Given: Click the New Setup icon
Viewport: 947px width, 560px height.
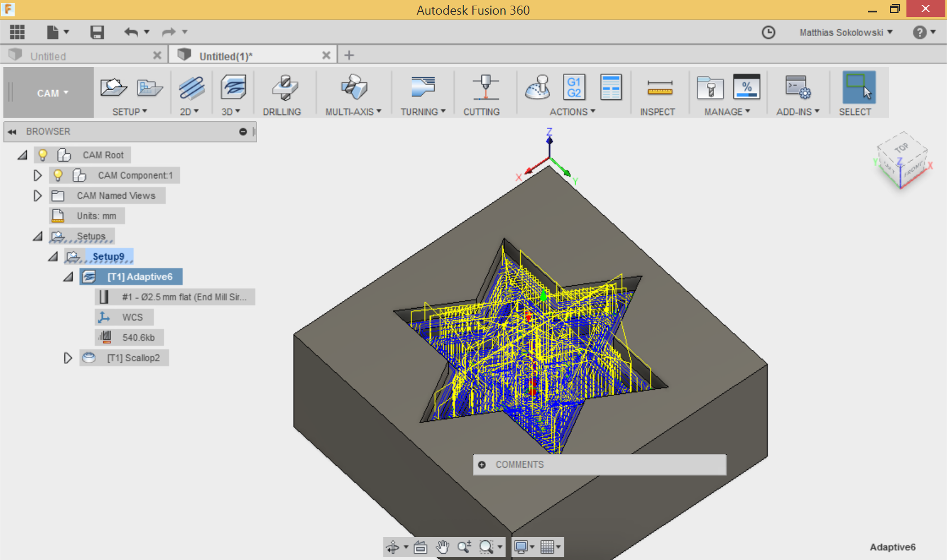Looking at the screenshot, I should pos(113,87).
